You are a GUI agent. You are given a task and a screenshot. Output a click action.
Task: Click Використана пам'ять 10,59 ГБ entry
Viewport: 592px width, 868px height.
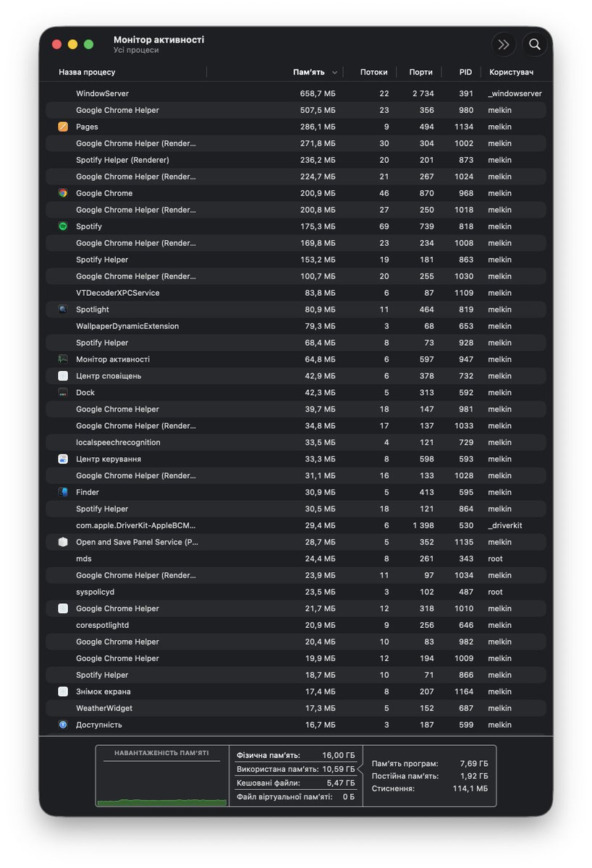tap(295, 769)
